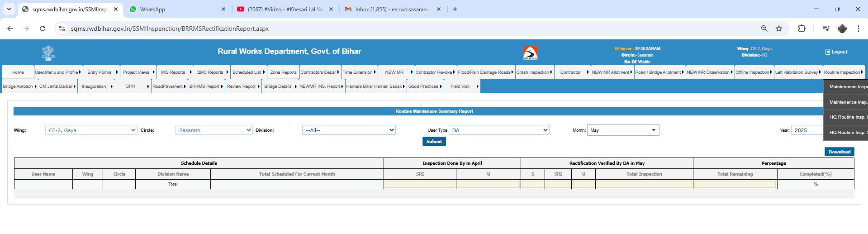
Task: Open the User Type dropdown showing DA
Action: (499, 130)
